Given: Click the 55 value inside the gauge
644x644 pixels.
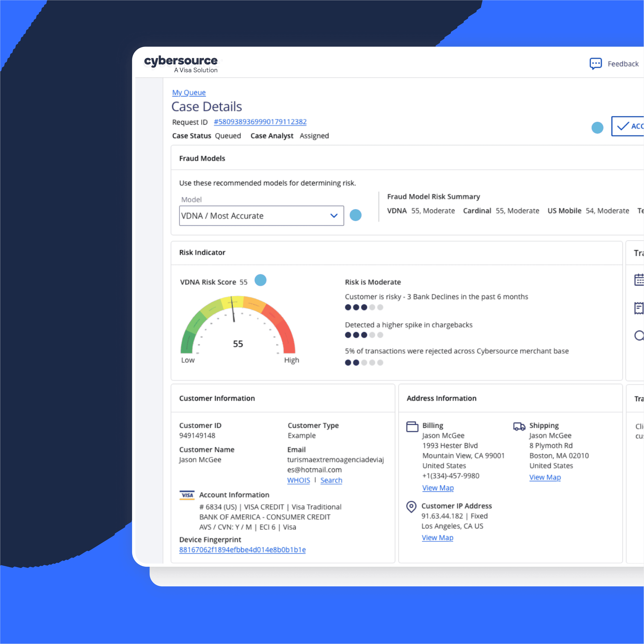Looking at the screenshot, I should [238, 344].
